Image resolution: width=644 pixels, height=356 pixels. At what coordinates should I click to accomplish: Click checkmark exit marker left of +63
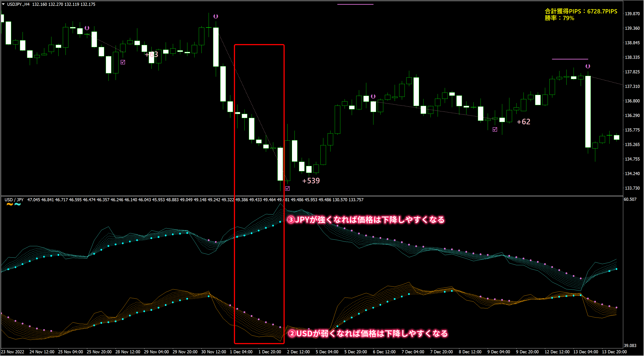coord(123,62)
